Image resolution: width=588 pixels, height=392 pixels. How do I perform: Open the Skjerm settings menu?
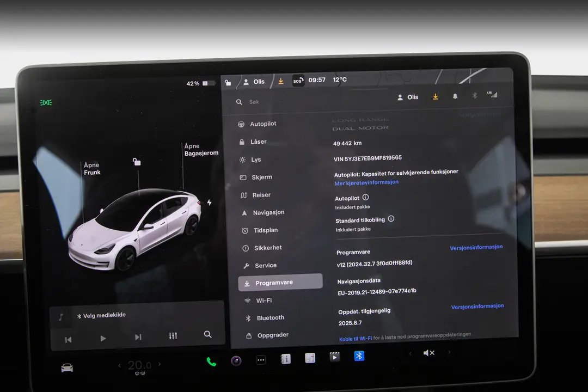256,177
